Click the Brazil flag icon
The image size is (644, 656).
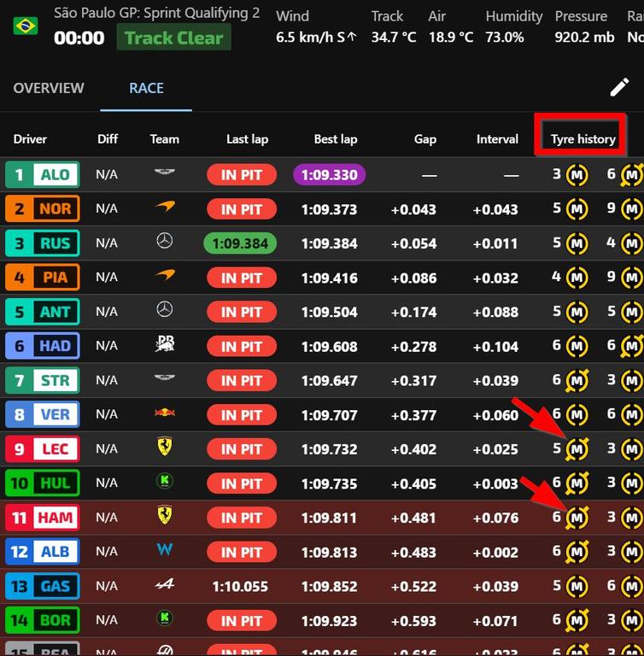point(26,26)
